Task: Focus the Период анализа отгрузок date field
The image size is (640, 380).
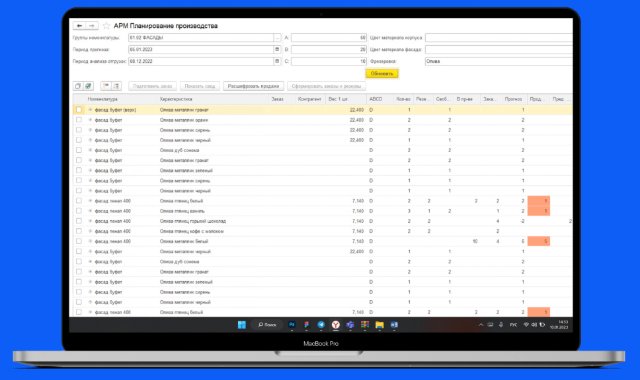Action: [x=201, y=61]
